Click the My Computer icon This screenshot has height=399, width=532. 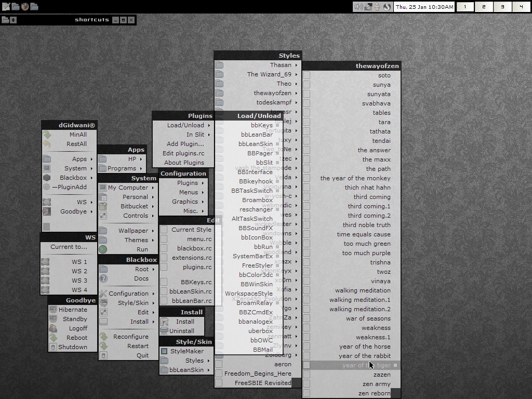coord(103,187)
